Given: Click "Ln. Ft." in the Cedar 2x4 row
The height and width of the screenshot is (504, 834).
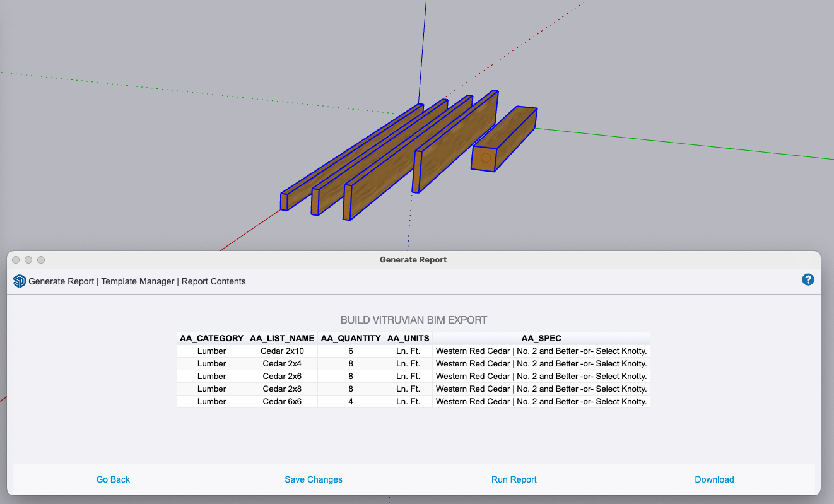Looking at the screenshot, I should tap(408, 363).
